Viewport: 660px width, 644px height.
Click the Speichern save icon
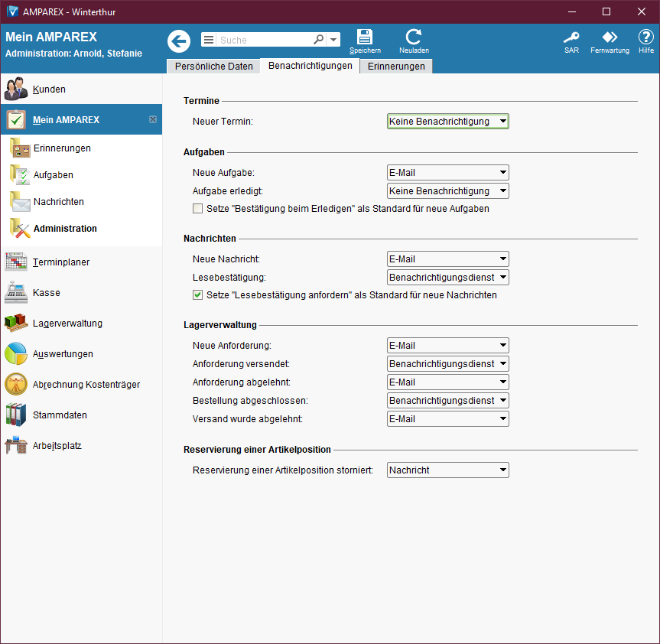point(365,37)
